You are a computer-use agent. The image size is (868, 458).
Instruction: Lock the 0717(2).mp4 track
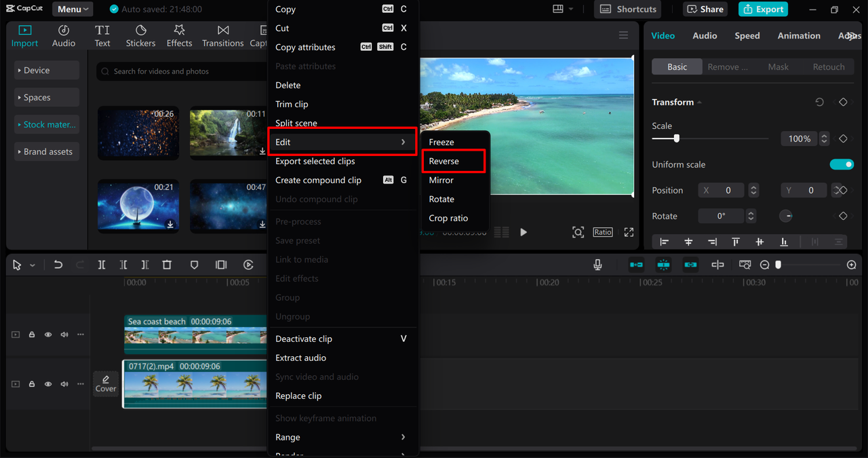[32, 384]
